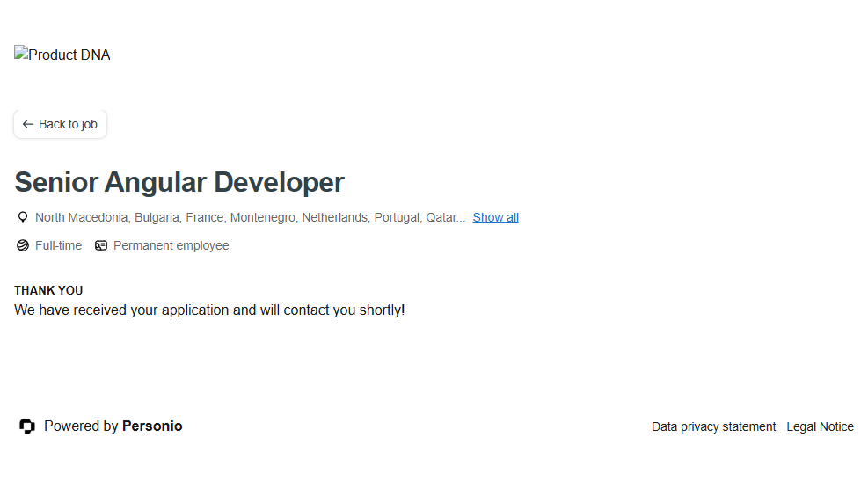This screenshot has width=868, height=481.
Task: Click the bold Personio brand name
Action: tap(152, 426)
